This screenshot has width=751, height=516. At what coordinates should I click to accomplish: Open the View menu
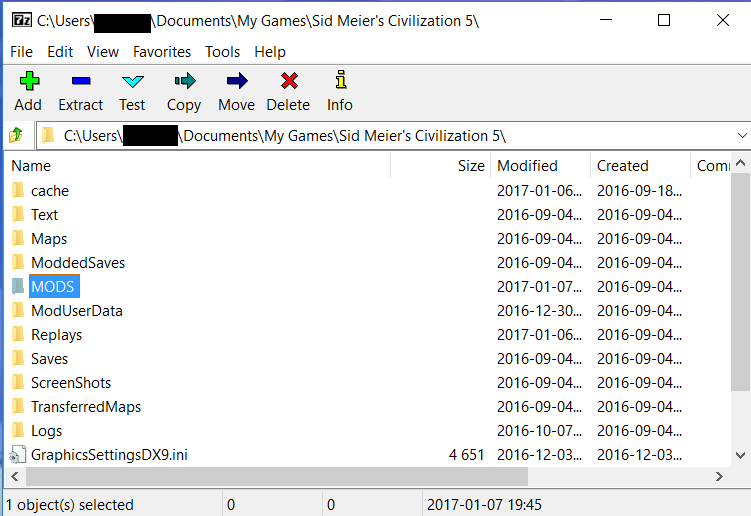click(x=102, y=52)
